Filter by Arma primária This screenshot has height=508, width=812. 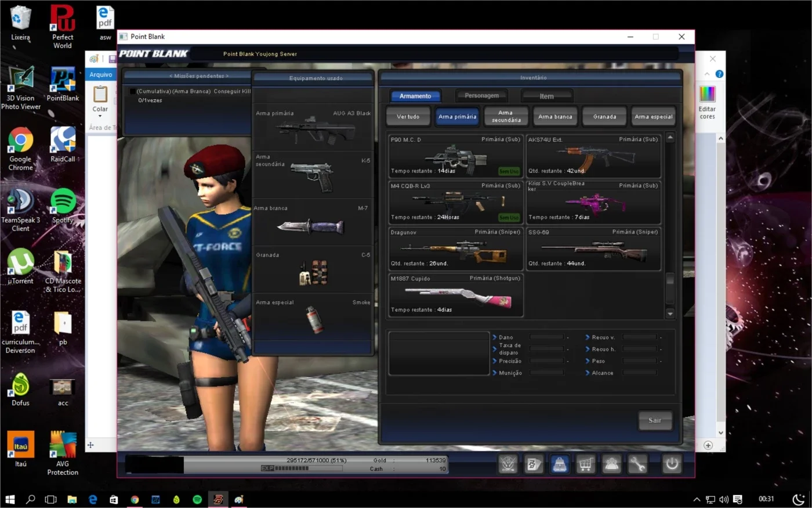point(457,117)
